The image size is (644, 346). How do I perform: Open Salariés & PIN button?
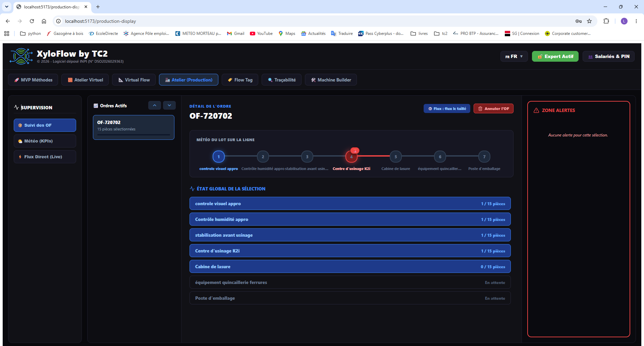(x=608, y=56)
